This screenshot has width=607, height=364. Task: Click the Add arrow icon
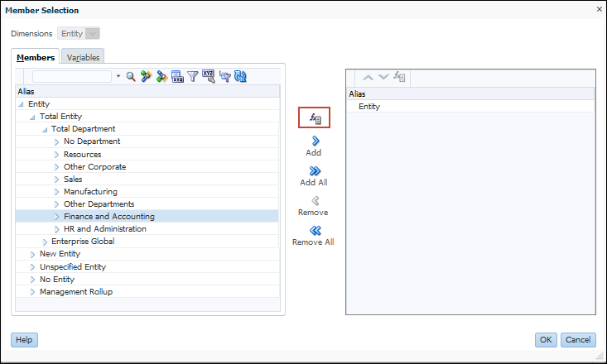click(x=315, y=141)
